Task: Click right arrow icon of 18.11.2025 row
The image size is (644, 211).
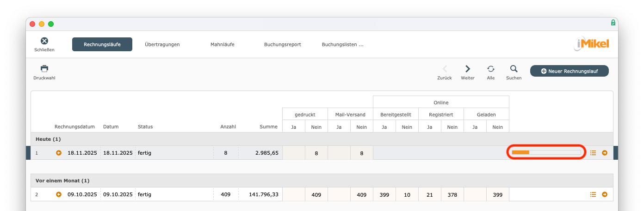Action: tap(605, 153)
